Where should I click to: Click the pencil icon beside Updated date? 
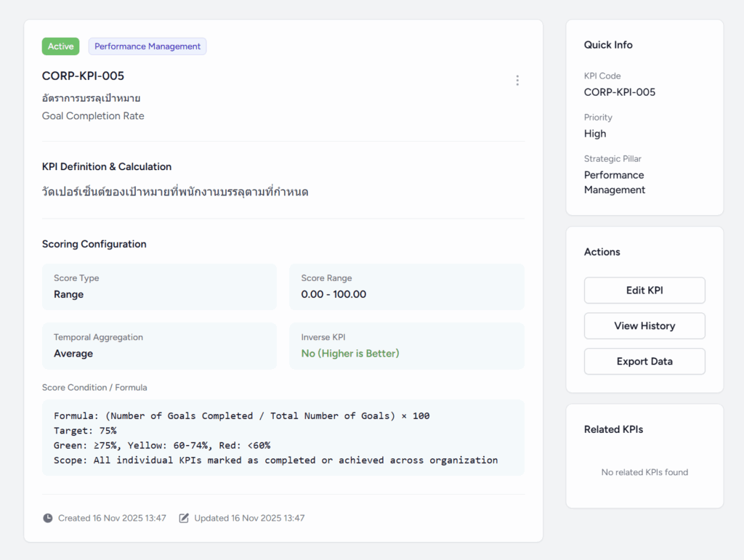[x=184, y=519]
